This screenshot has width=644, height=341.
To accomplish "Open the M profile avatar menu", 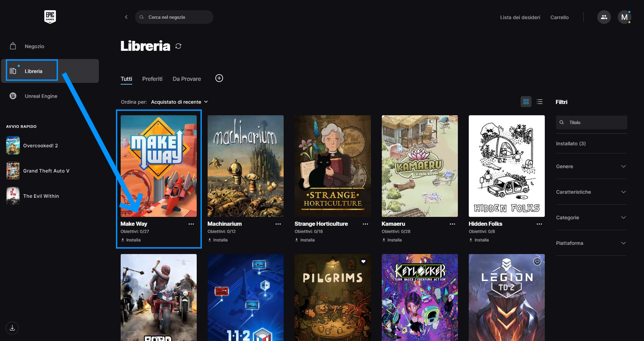I will coord(624,17).
